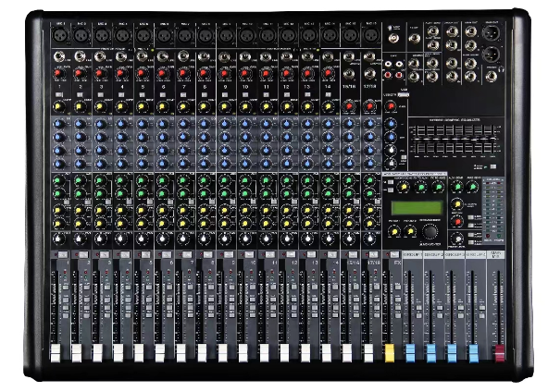Click the white fader cap of channel 1

(56, 352)
